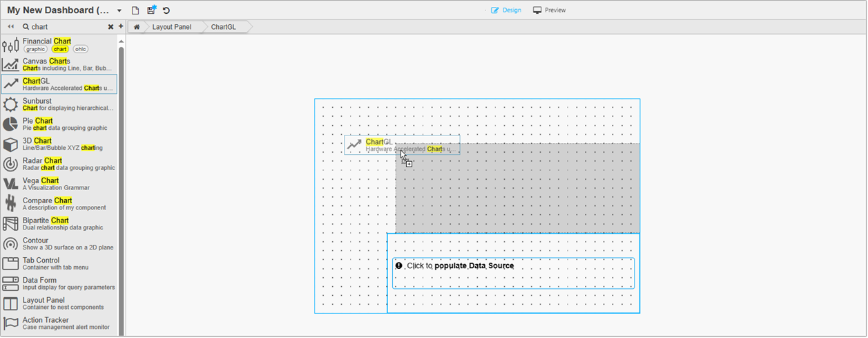Select the 3D Chart cube icon

point(10,144)
